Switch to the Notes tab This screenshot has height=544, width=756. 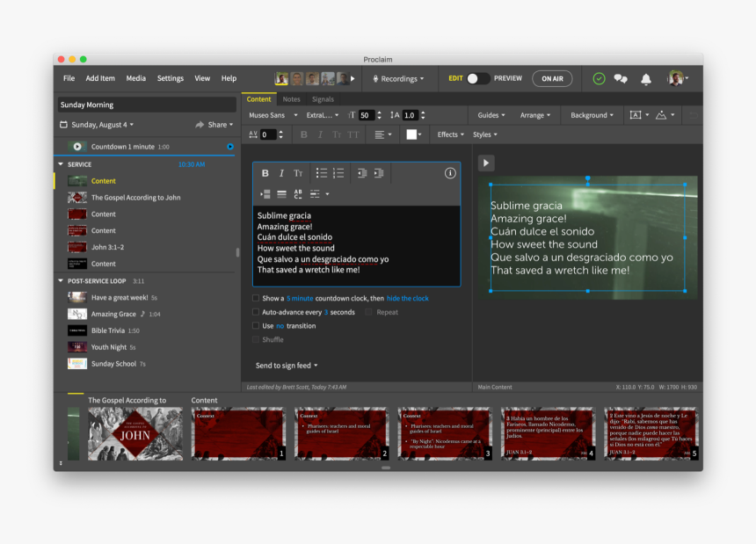[291, 99]
